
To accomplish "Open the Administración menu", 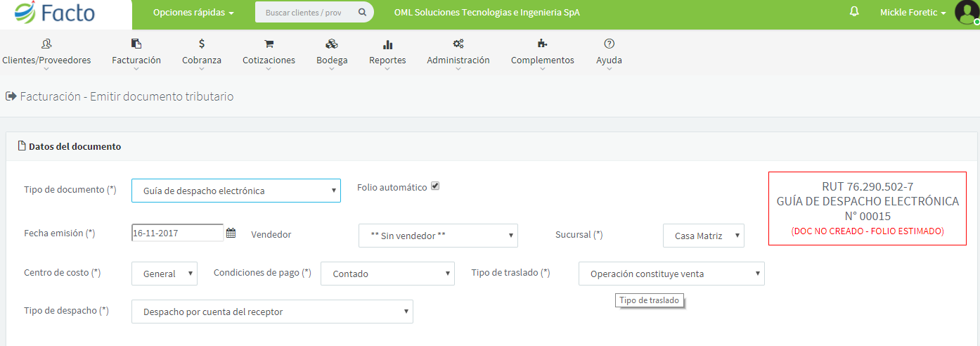I will tap(458, 60).
